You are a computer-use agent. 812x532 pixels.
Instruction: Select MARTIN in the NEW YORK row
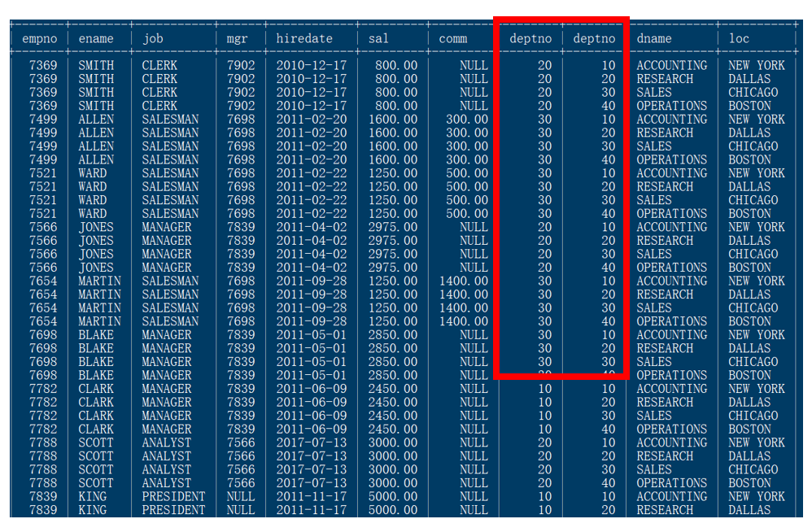coord(99,281)
